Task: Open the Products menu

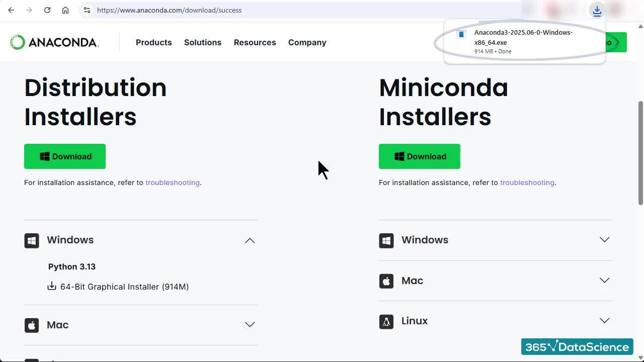Action: [153, 42]
